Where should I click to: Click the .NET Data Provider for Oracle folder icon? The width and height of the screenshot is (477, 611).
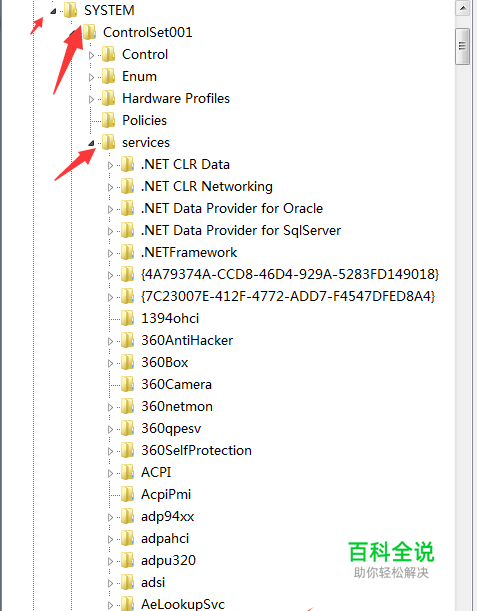pos(127,208)
